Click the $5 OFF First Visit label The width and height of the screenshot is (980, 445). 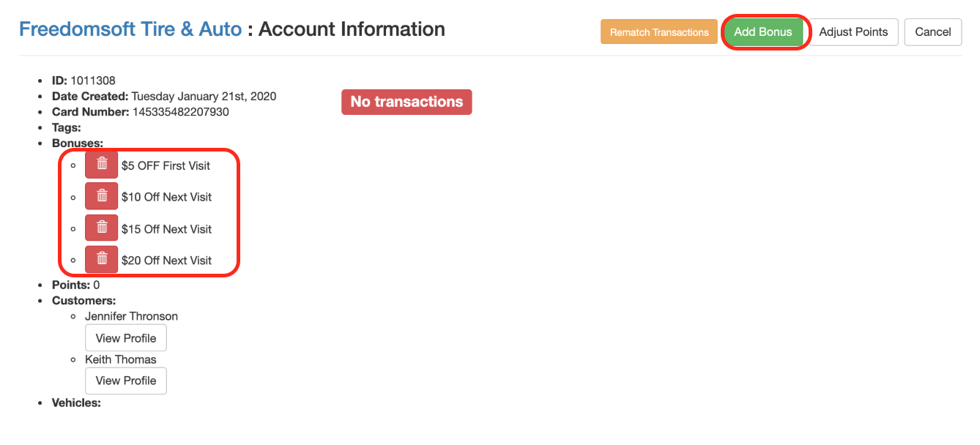pyautogui.click(x=166, y=165)
